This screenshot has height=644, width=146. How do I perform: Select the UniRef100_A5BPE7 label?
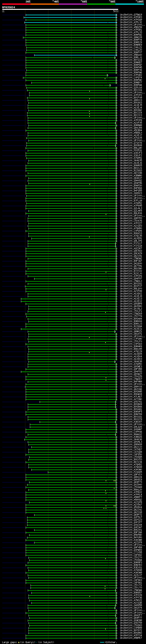click(x=131, y=638)
